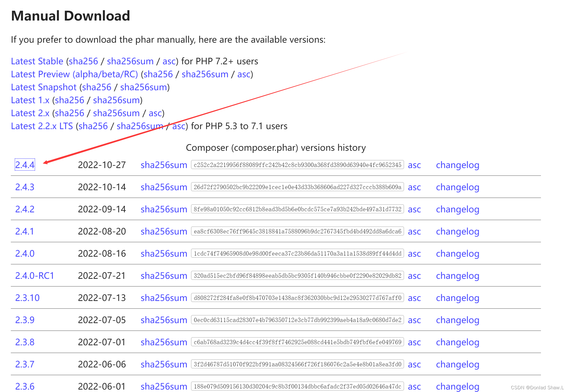Click asc link in Latest Stable row

pos(169,61)
